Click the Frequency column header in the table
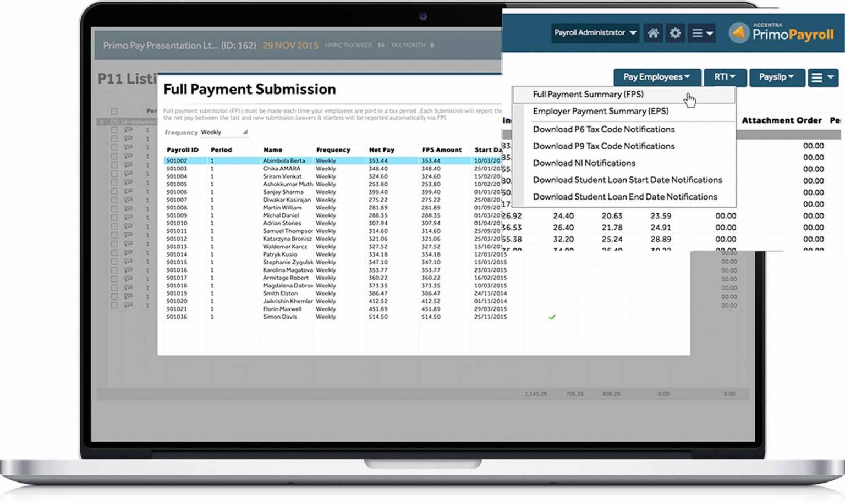Screen dimensions: 845x504 [x=333, y=149]
